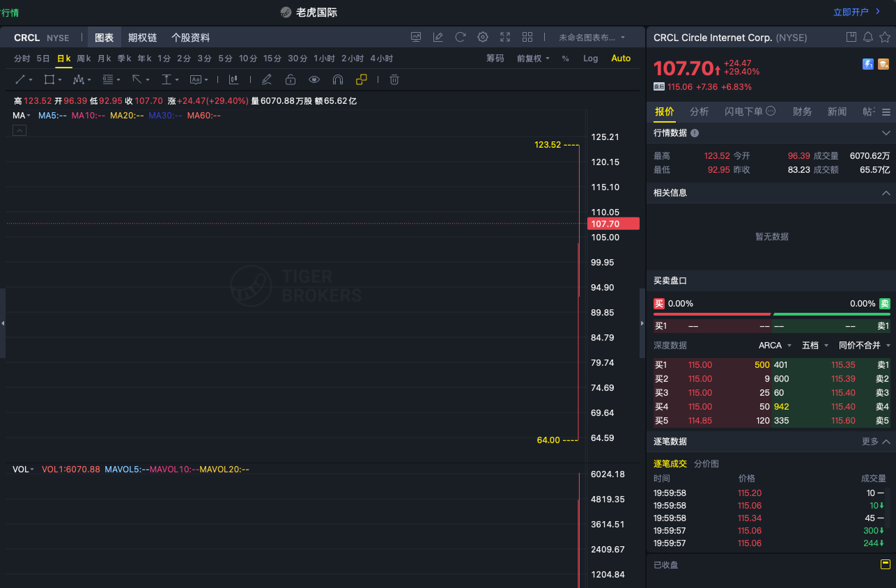Viewport: 896px width, 588px height.
Task: Set a price alert with bell icon
Action: coord(867,37)
